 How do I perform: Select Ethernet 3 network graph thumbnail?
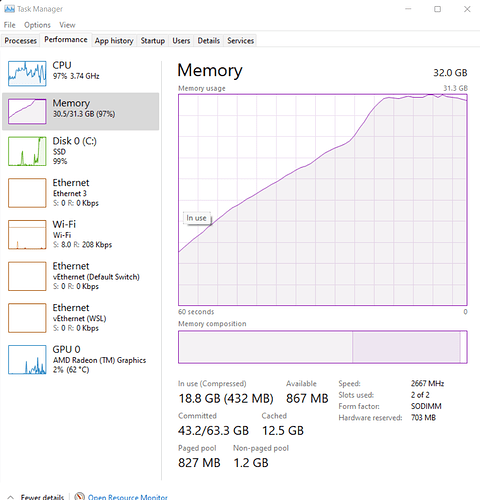point(27,193)
